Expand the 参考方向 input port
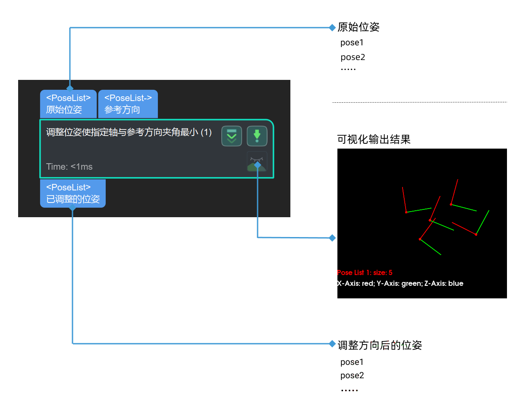This screenshot has height=402, width=532. tap(128, 104)
